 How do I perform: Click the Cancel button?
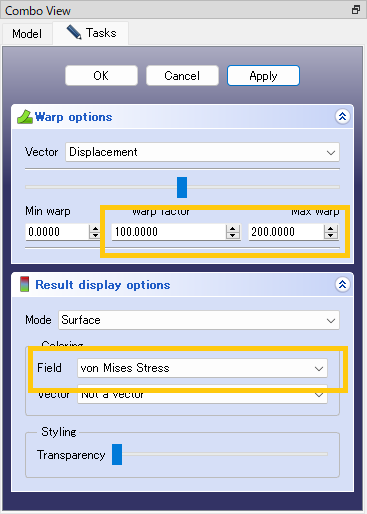tap(182, 76)
